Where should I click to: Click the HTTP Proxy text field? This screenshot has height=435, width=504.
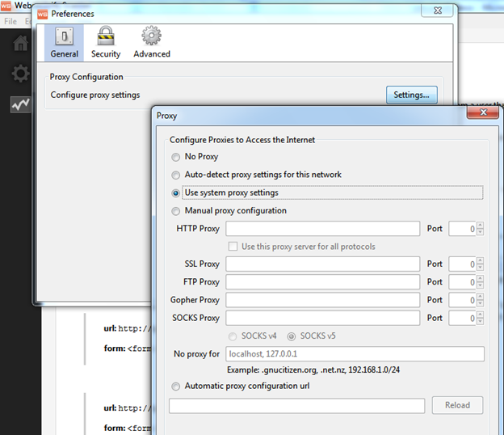322,229
